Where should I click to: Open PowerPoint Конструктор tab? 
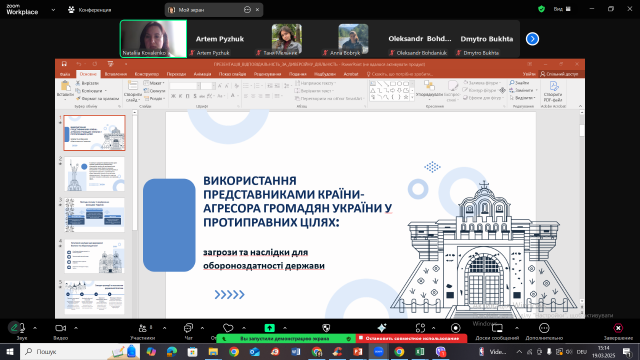[147, 74]
